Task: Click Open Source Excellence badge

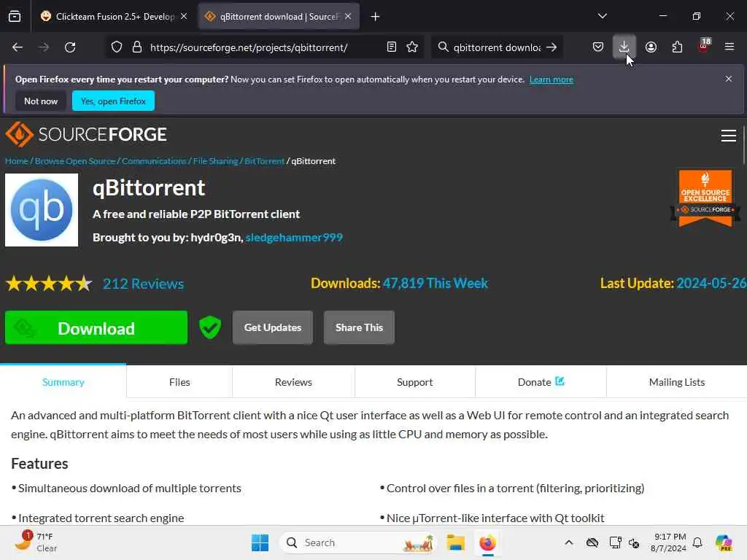Action: coord(705,198)
